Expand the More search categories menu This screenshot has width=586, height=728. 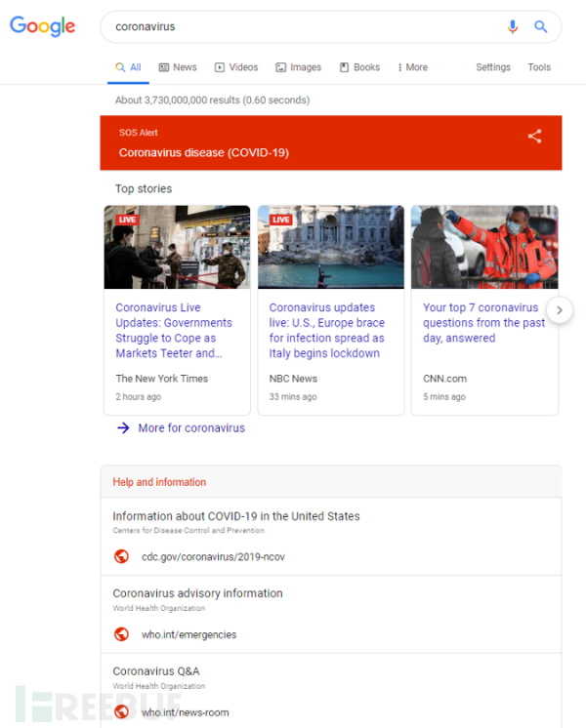point(412,67)
